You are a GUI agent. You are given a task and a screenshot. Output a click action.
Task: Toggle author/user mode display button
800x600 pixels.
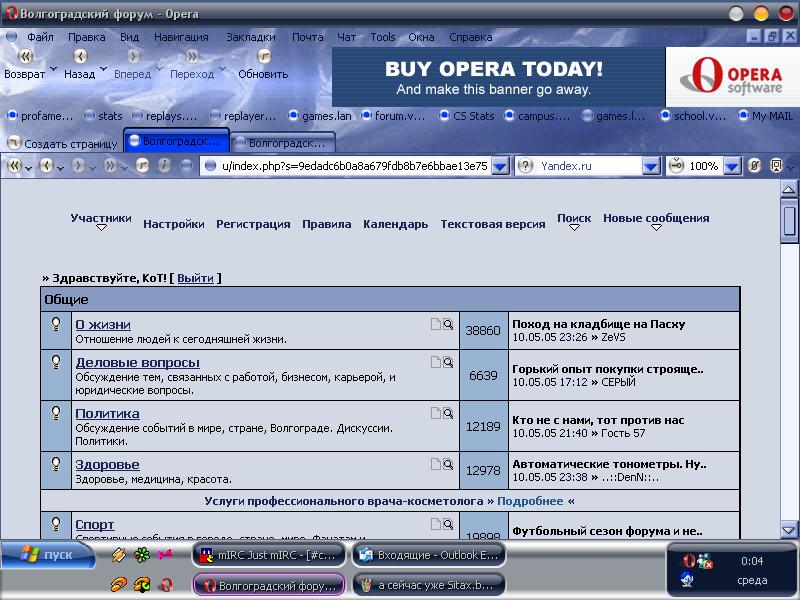(x=776, y=166)
